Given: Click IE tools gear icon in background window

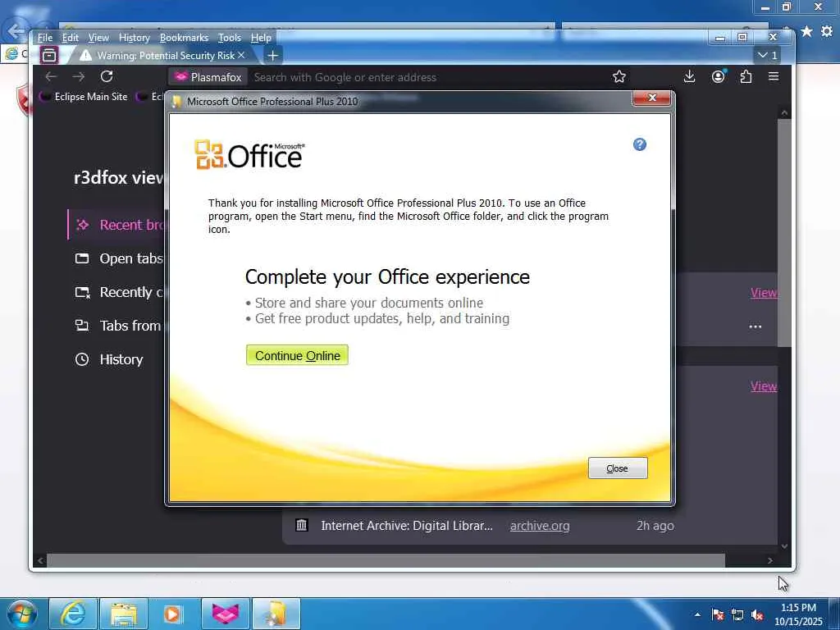Looking at the screenshot, I should tap(827, 32).
